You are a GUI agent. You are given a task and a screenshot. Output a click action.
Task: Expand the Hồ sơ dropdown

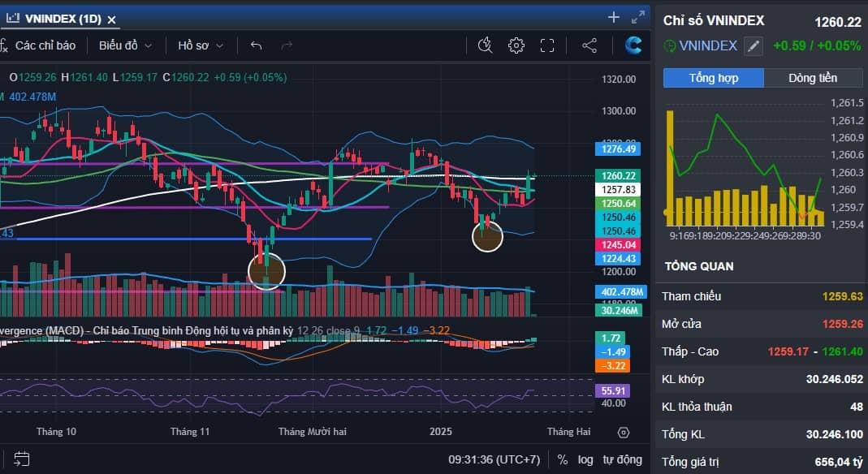(201, 45)
